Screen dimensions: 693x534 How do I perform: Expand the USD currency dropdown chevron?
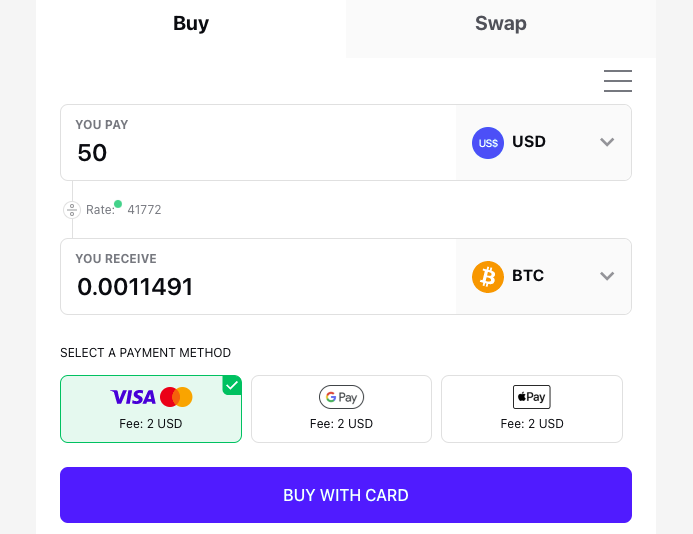click(x=607, y=143)
